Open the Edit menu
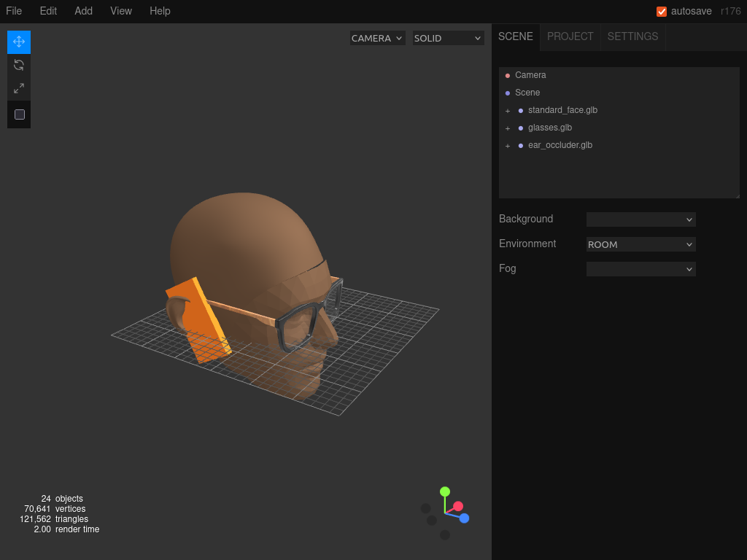This screenshot has width=747, height=560. coord(48,11)
